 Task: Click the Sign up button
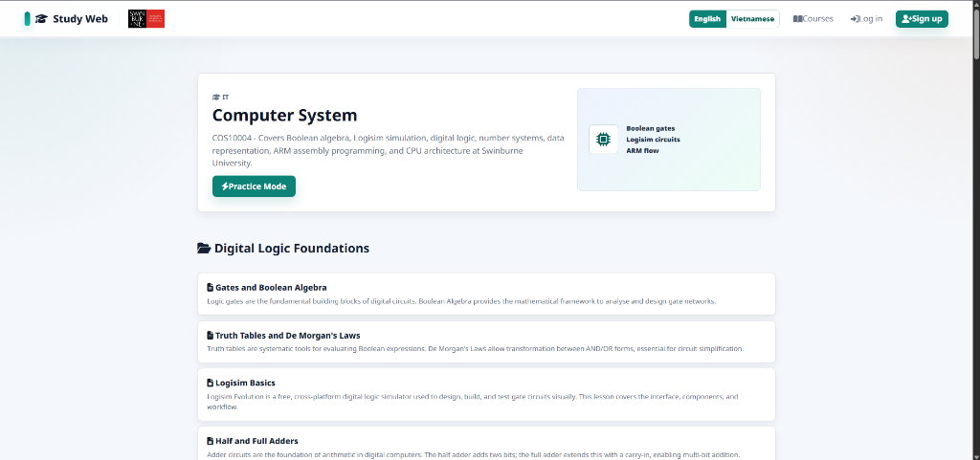(922, 19)
